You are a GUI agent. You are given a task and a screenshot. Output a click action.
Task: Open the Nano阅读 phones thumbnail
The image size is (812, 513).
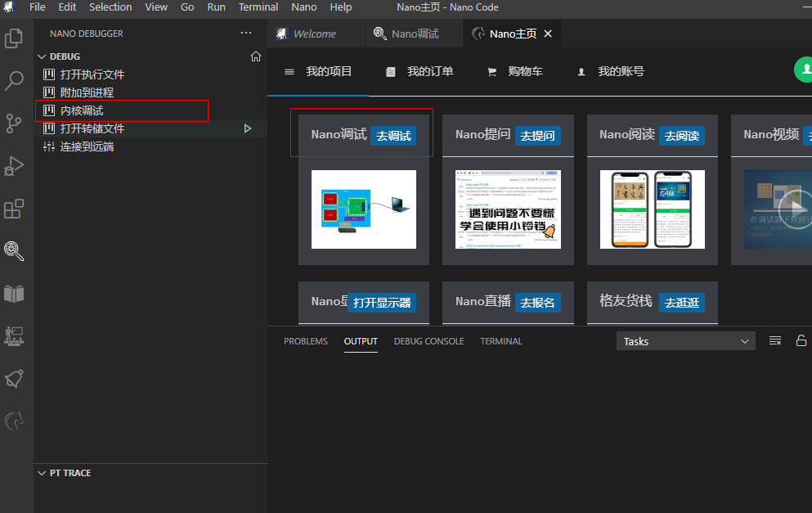click(x=653, y=209)
